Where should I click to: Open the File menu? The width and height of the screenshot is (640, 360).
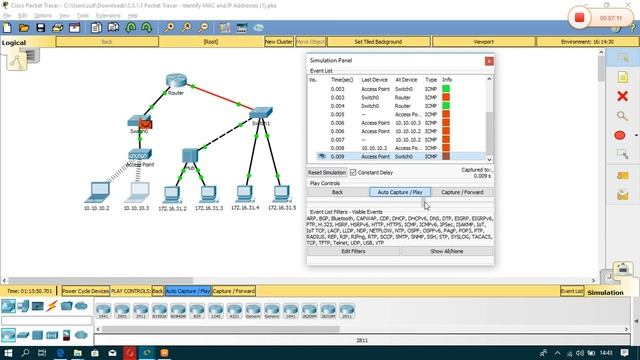[7, 16]
